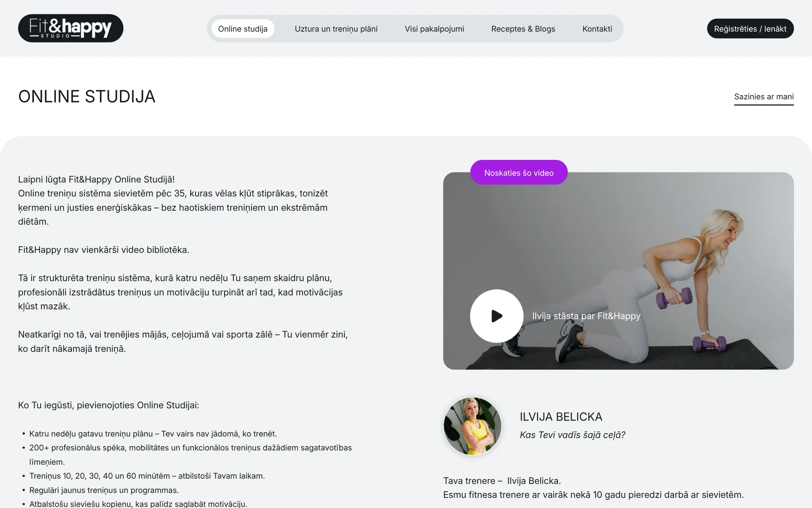Click bullet '200+ profesionālus spēka, mobilitātes' text
Viewport: 812px width, 508px height.
191,455
